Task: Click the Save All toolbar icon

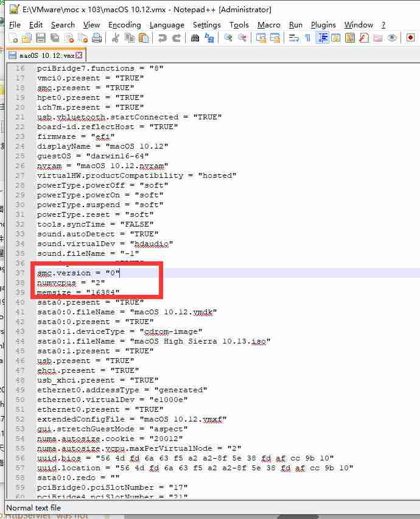Action: tap(55, 38)
